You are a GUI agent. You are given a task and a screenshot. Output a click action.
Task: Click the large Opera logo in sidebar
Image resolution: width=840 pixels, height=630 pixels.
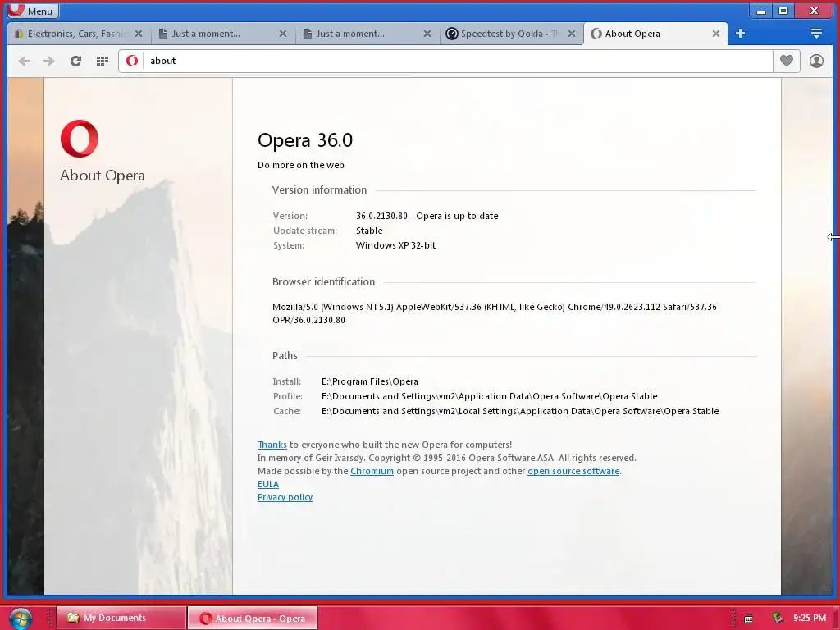pos(80,139)
